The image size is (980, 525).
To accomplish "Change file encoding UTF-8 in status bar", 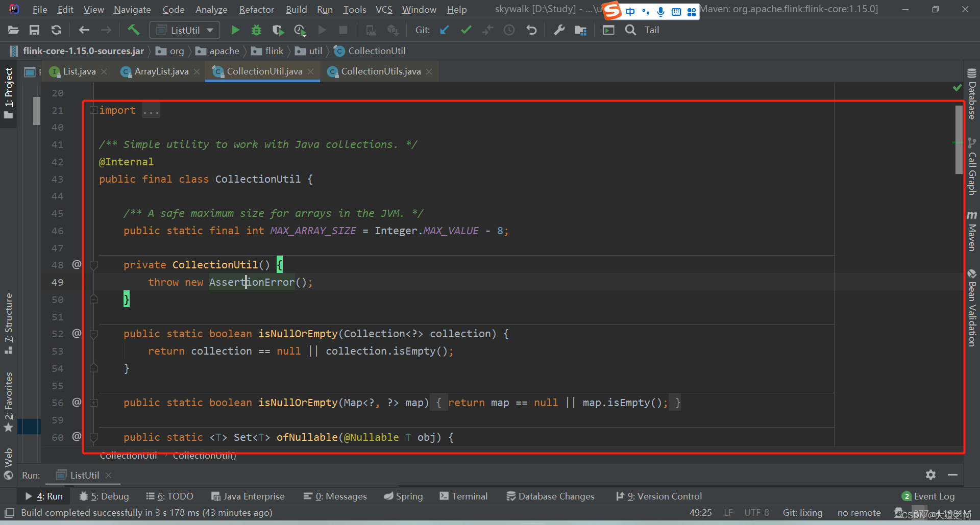I will click(x=756, y=512).
